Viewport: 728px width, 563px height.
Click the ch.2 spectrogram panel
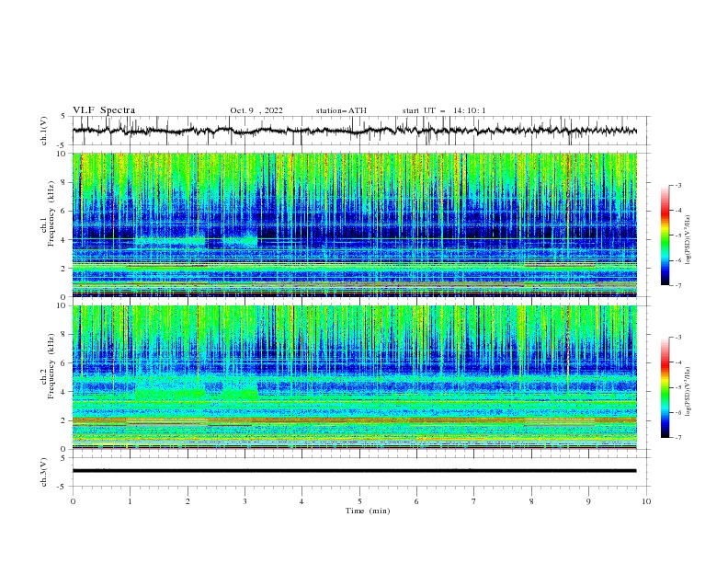pyautogui.click(x=355, y=377)
